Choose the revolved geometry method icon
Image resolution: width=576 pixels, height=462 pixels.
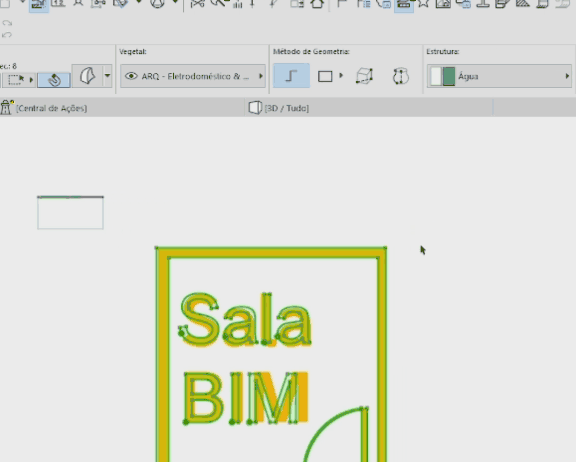click(400, 76)
